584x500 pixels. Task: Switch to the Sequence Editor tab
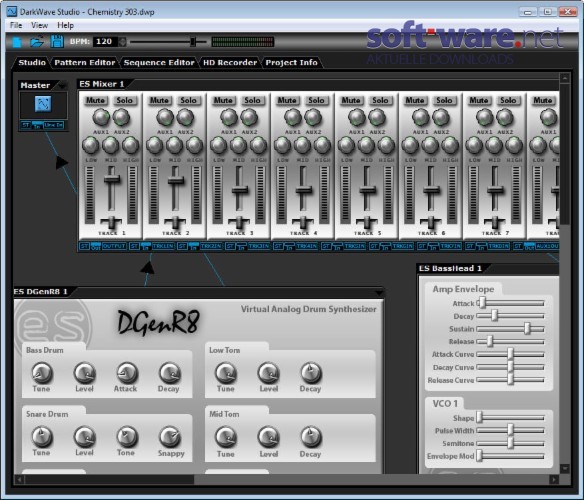coord(159,62)
